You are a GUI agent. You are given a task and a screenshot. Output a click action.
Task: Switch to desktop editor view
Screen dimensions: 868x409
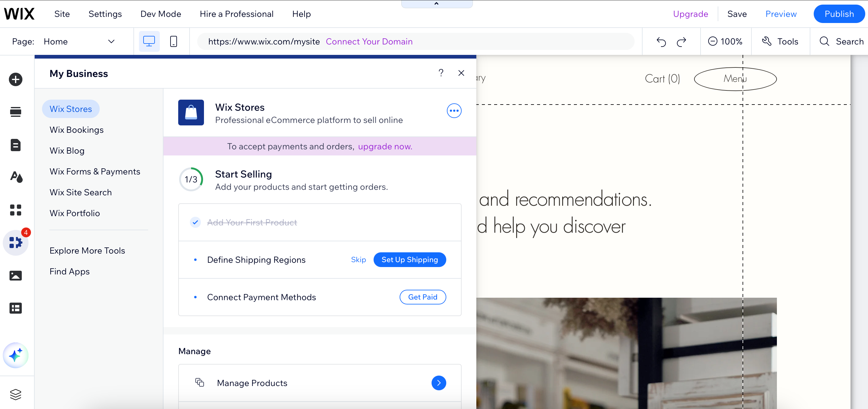click(149, 41)
